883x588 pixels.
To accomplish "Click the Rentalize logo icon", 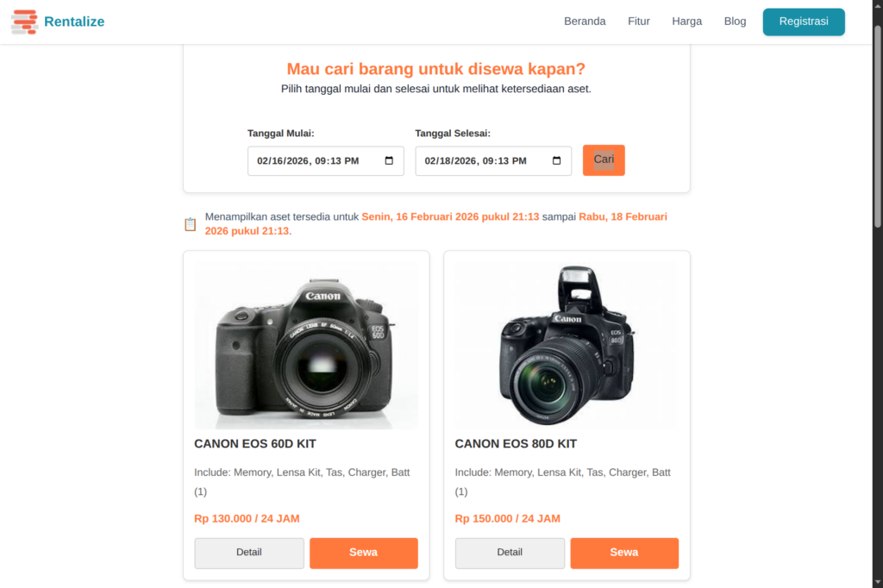I will pyautogui.click(x=24, y=22).
